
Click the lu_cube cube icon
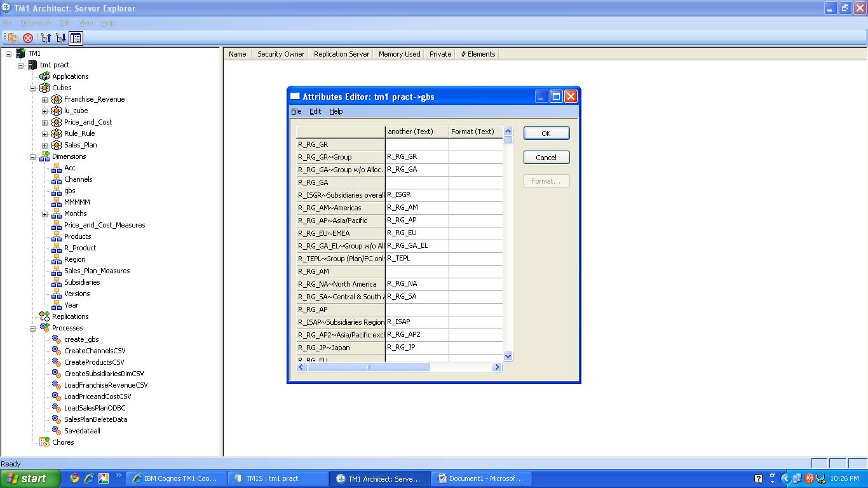(x=57, y=111)
